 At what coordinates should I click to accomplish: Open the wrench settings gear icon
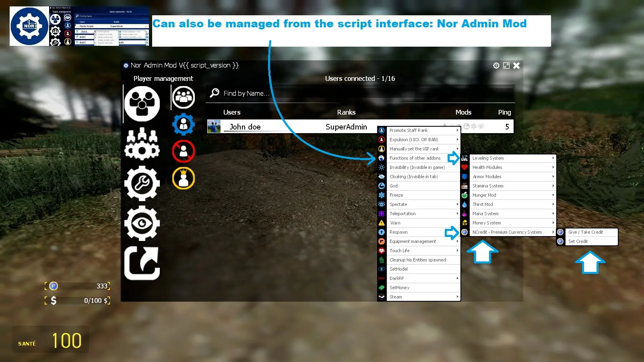point(142,183)
